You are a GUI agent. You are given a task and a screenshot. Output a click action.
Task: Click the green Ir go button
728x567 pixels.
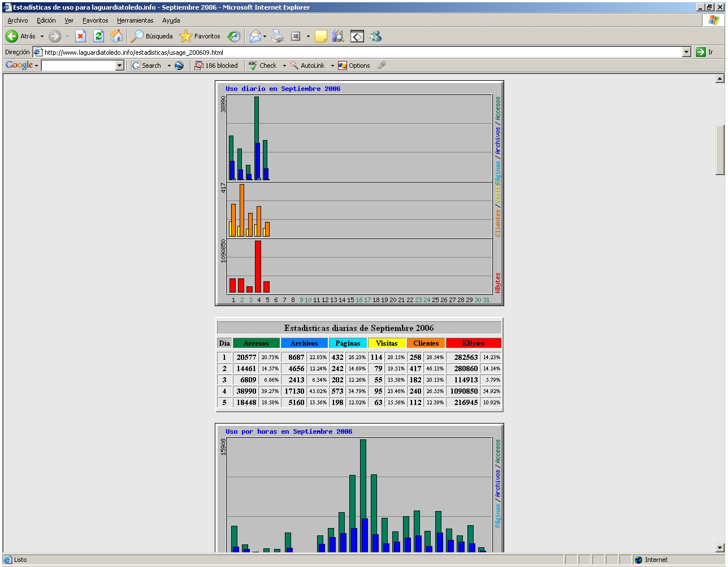click(704, 52)
